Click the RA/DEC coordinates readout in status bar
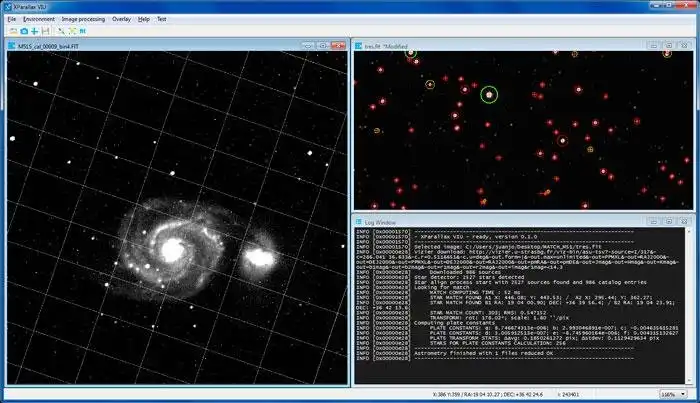 click(488, 395)
